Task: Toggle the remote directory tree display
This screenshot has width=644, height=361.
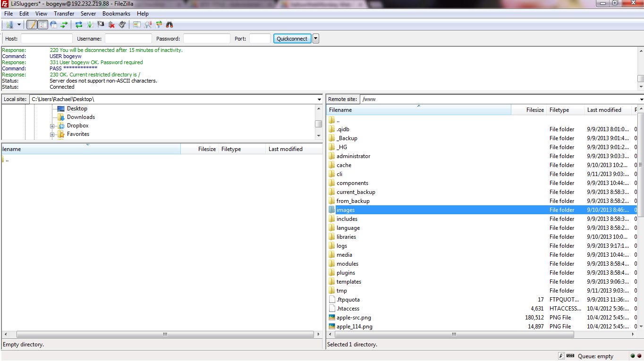Action: pos(53,25)
